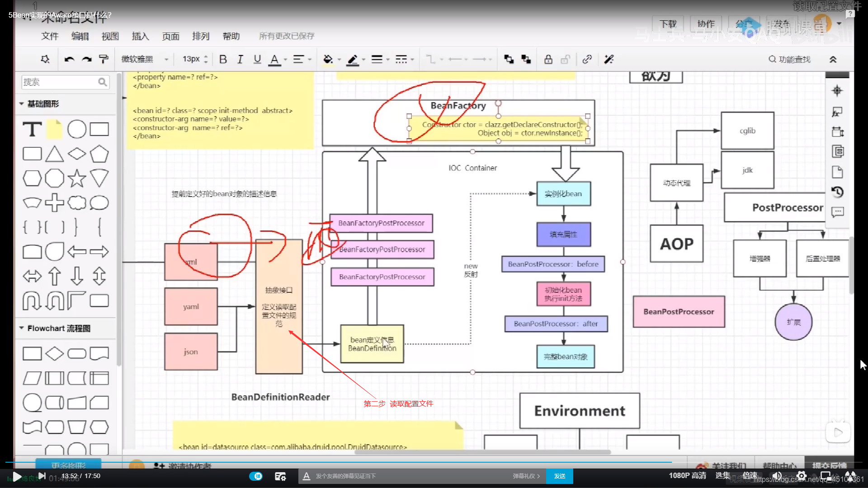Image resolution: width=868 pixels, height=488 pixels.
Task: Pick the yellow note shape
Action: pos(54,129)
